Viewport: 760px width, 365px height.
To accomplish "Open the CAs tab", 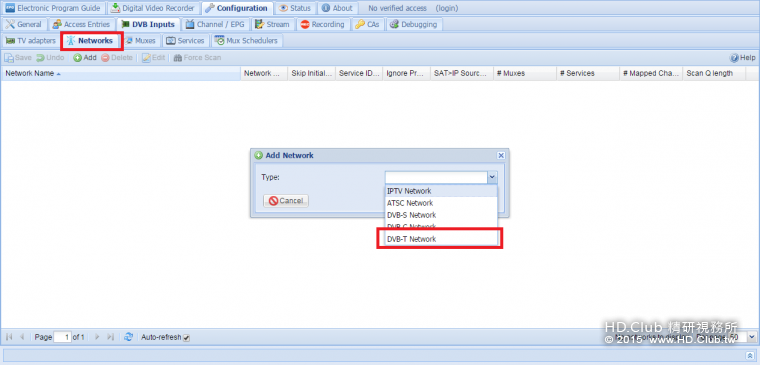I will coord(368,24).
